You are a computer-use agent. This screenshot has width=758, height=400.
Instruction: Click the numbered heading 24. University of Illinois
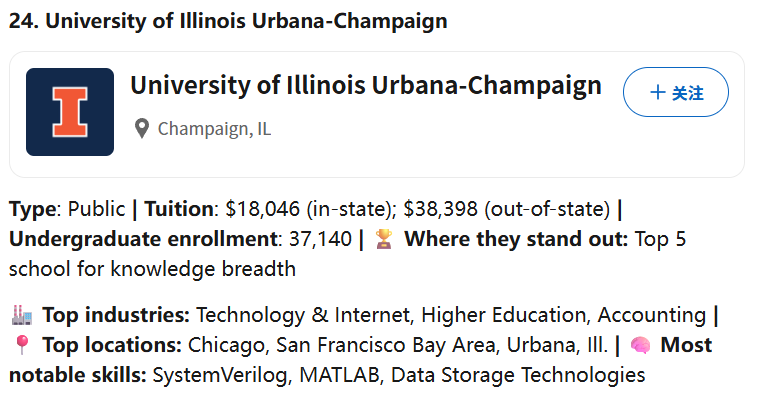pos(228,21)
